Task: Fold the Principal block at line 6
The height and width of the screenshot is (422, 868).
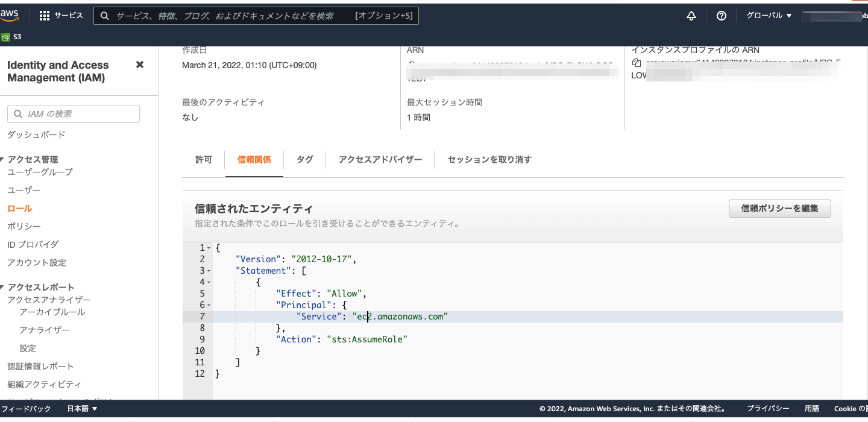Action: (x=209, y=306)
